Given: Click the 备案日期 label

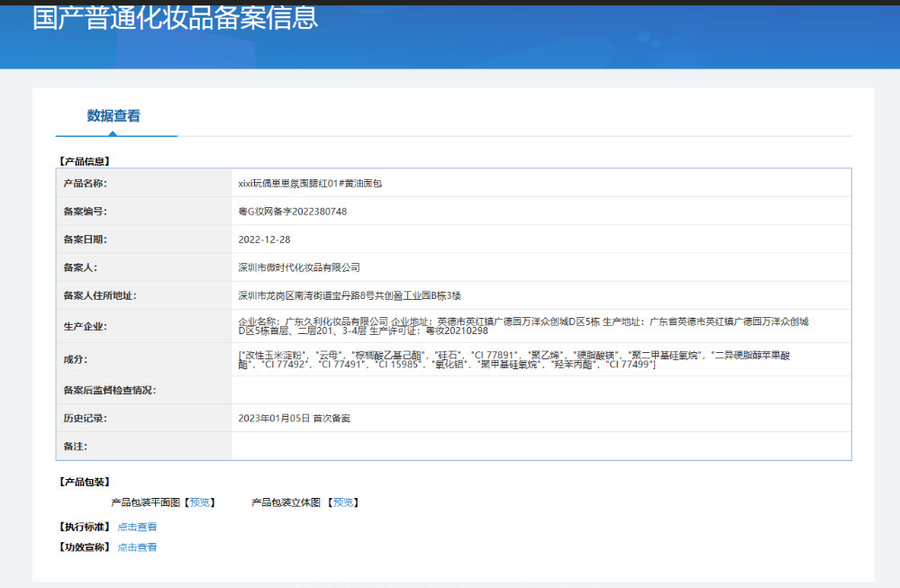Looking at the screenshot, I should tap(85, 240).
